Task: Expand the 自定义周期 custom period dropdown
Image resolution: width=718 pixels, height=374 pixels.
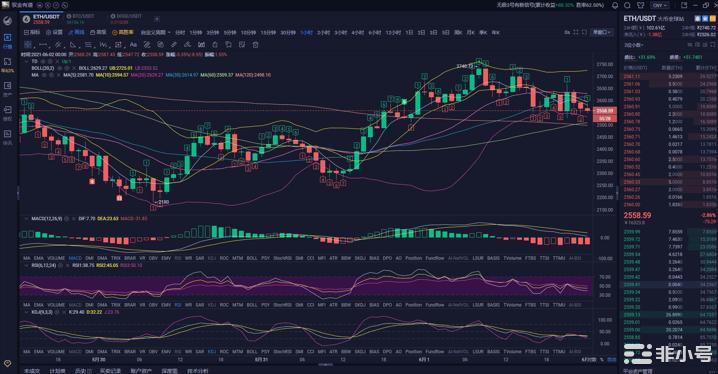Action: point(155,33)
